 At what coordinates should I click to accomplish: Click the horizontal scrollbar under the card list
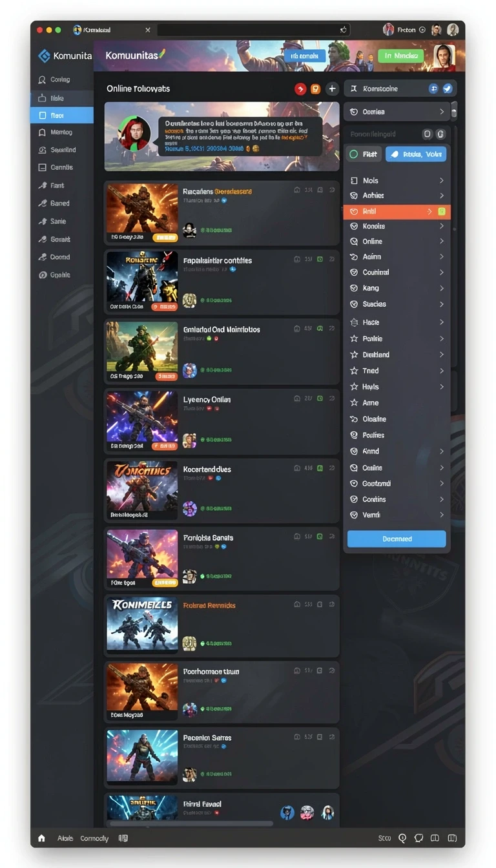coord(191,823)
